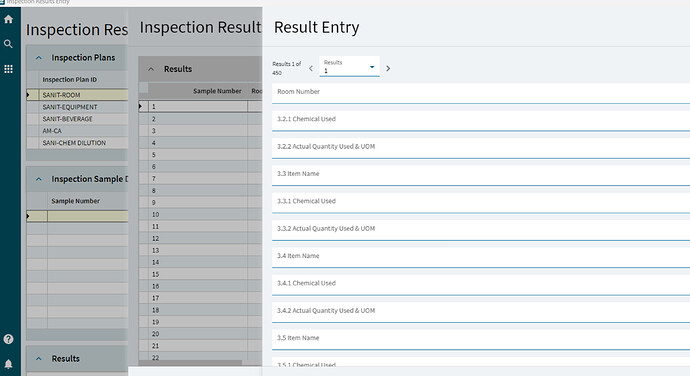Screen dimensions: 690x376
Task: Collapse the Results section in middle panel
Action: coord(151,69)
